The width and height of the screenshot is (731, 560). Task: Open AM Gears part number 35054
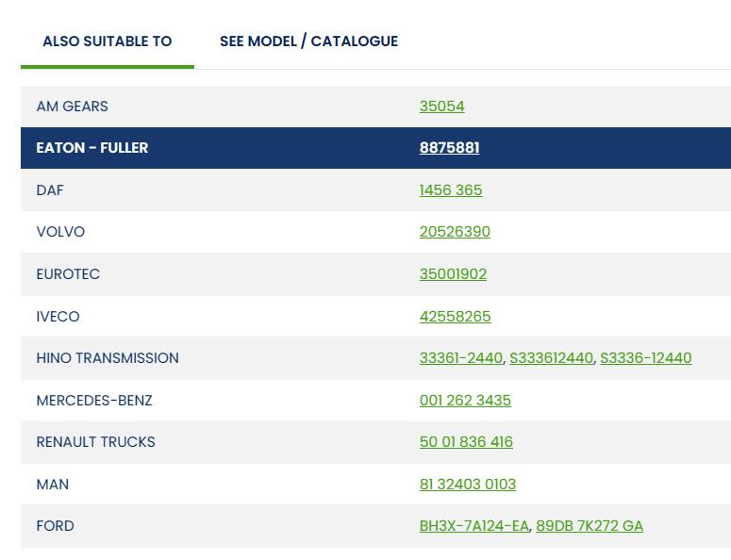(441, 107)
